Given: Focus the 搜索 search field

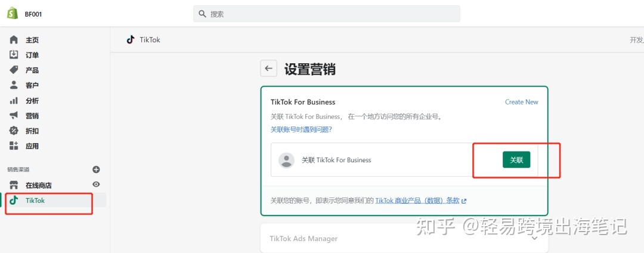Looking at the screenshot, I should pos(327,14).
